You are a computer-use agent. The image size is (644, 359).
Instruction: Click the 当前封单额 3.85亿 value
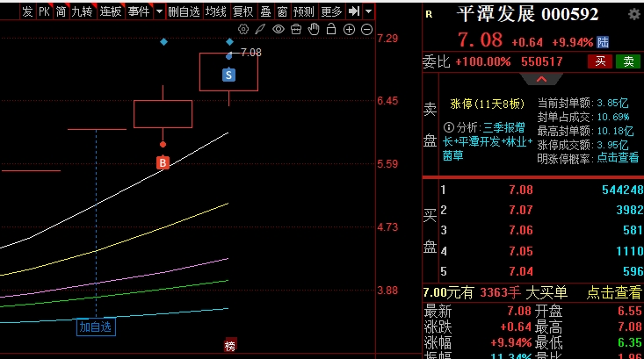coord(612,103)
